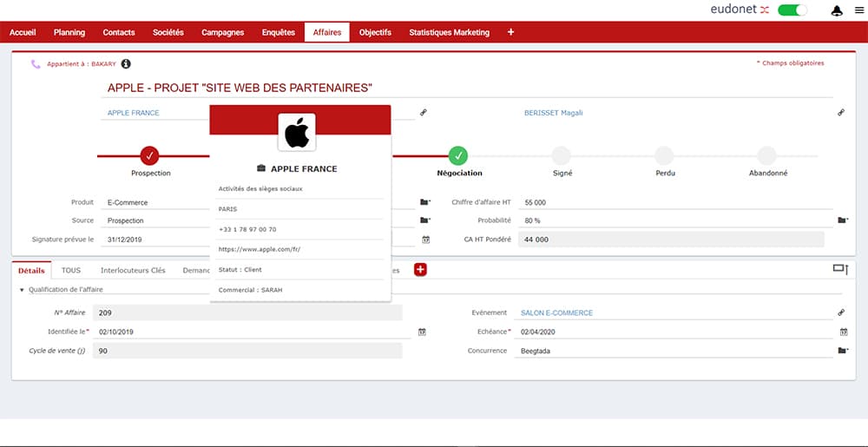Click 'Activités des sièges sociaux' text
The image size is (868, 447).
point(260,188)
